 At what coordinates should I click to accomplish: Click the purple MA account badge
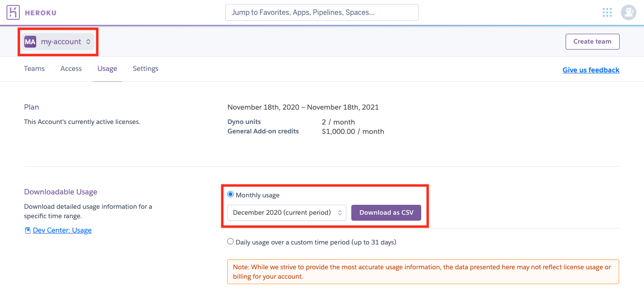[30, 42]
